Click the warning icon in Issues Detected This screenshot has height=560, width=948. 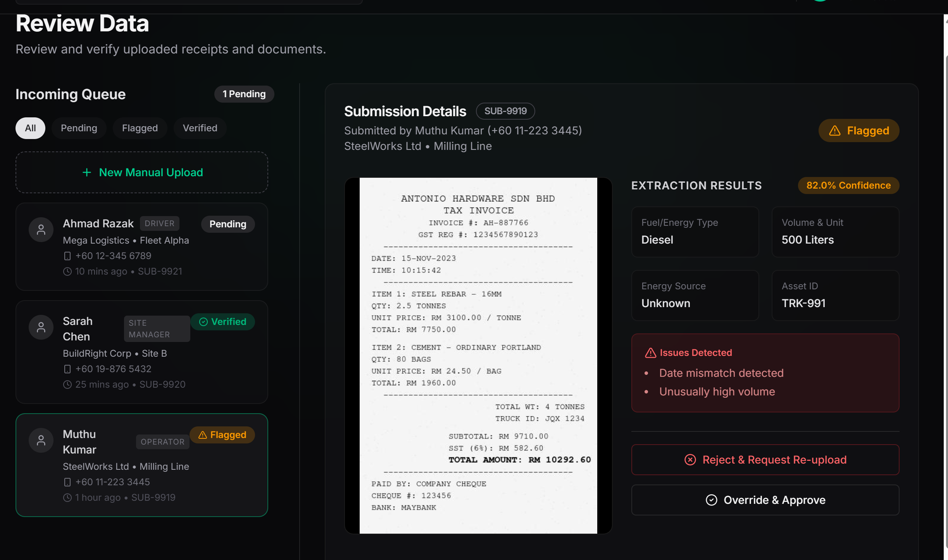[x=650, y=353]
